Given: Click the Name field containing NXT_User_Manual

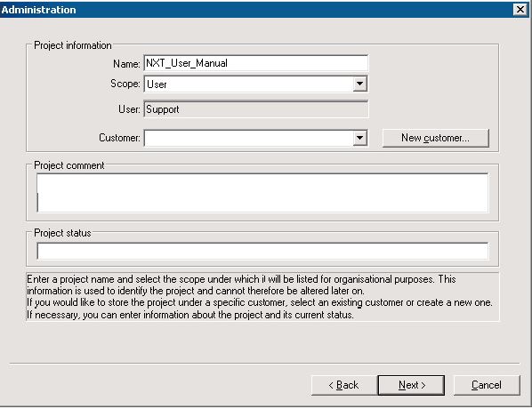Looking at the screenshot, I should pyautogui.click(x=256, y=63).
